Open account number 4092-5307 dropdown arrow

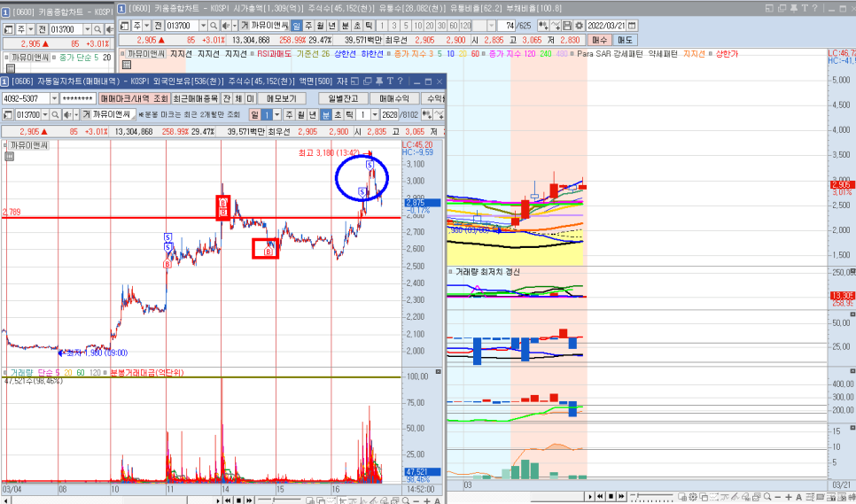(54, 98)
